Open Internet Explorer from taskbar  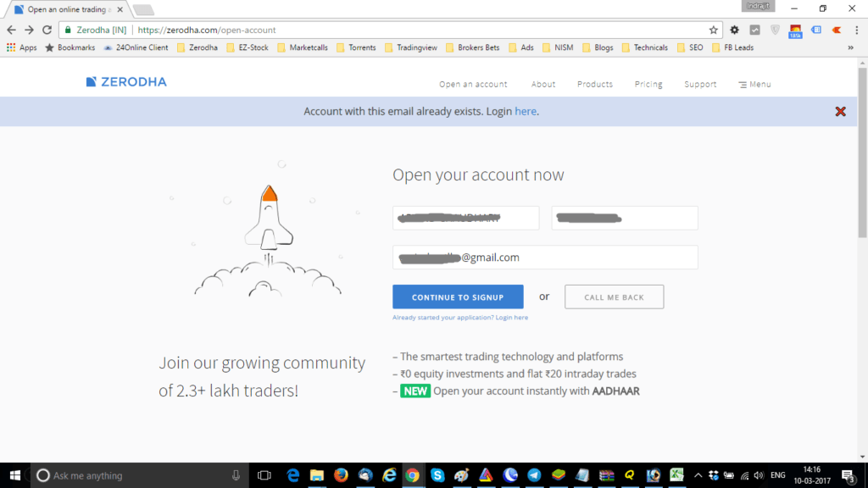(389, 475)
